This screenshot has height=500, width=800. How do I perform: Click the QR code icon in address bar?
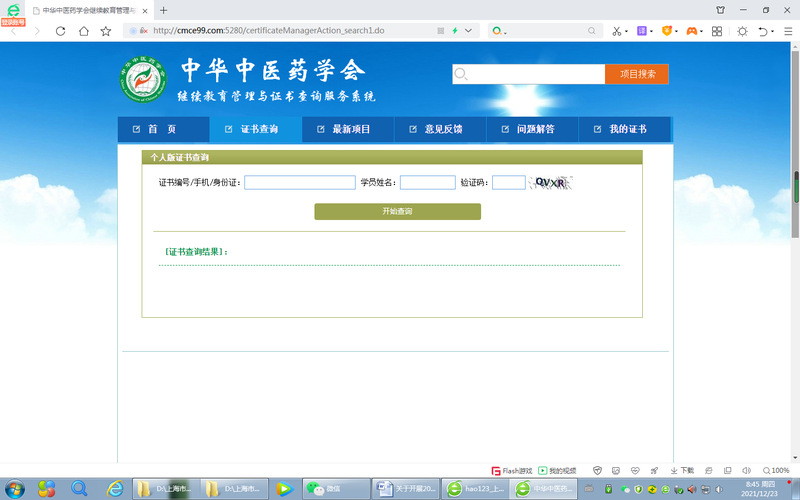[440, 31]
